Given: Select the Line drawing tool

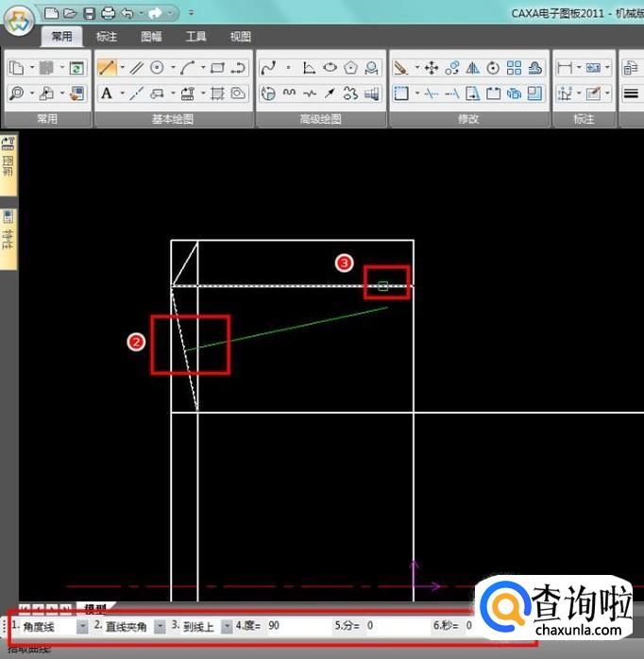Looking at the screenshot, I should 107,68.
